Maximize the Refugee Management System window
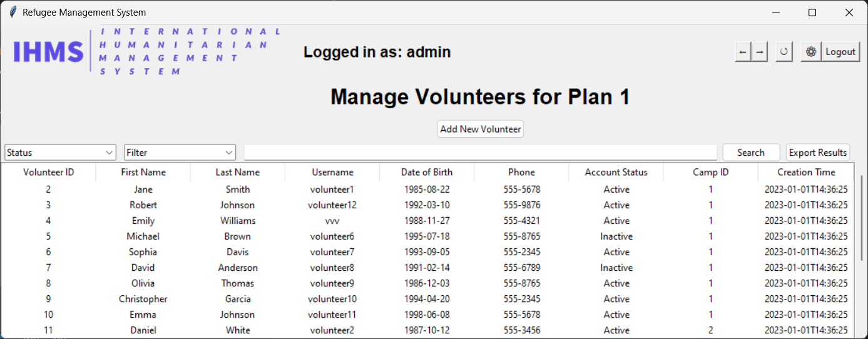868x339 pixels. (812, 13)
